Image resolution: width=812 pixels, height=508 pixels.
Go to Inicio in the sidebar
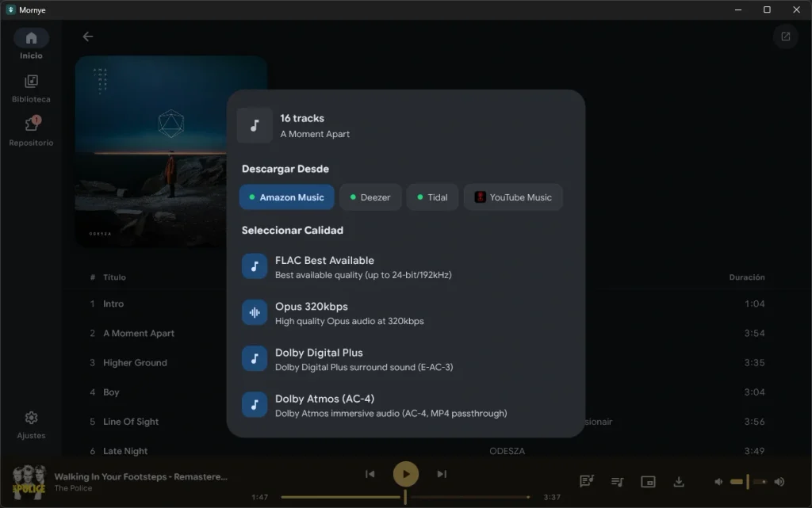pyautogui.click(x=31, y=44)
